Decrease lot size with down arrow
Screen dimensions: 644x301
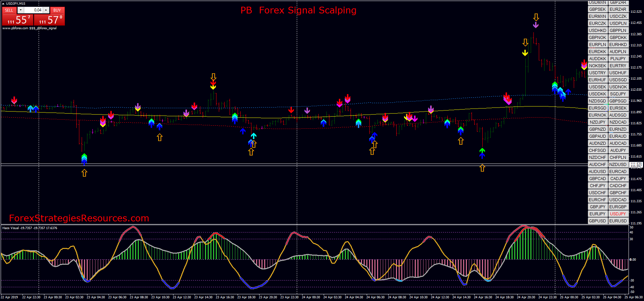click(21, 10)
